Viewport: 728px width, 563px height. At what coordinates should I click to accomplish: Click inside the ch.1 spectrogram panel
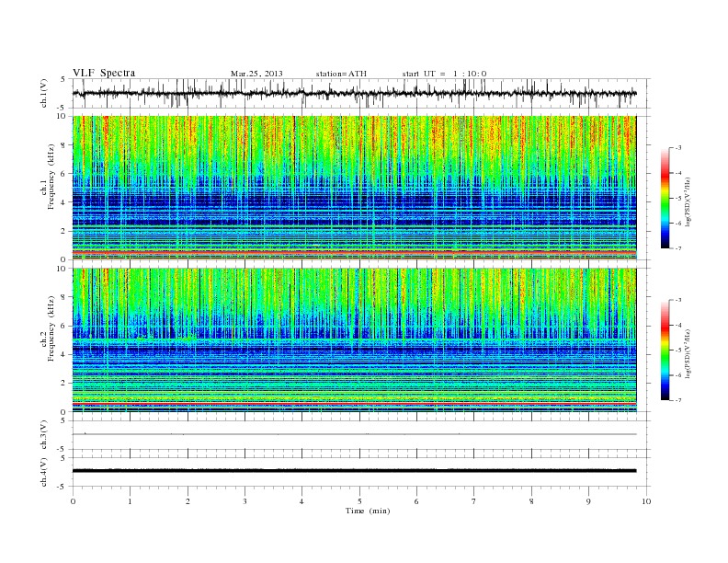354,188
